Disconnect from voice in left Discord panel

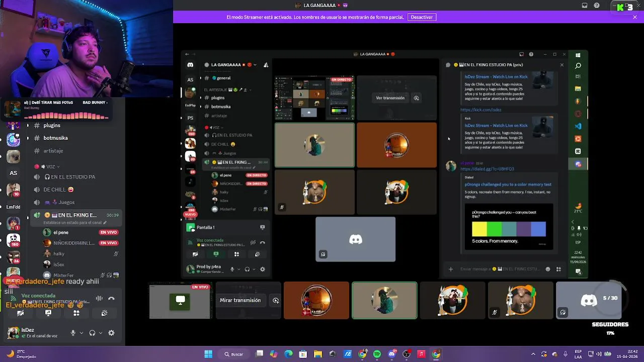pyautogui.click(x=111, y=299)
